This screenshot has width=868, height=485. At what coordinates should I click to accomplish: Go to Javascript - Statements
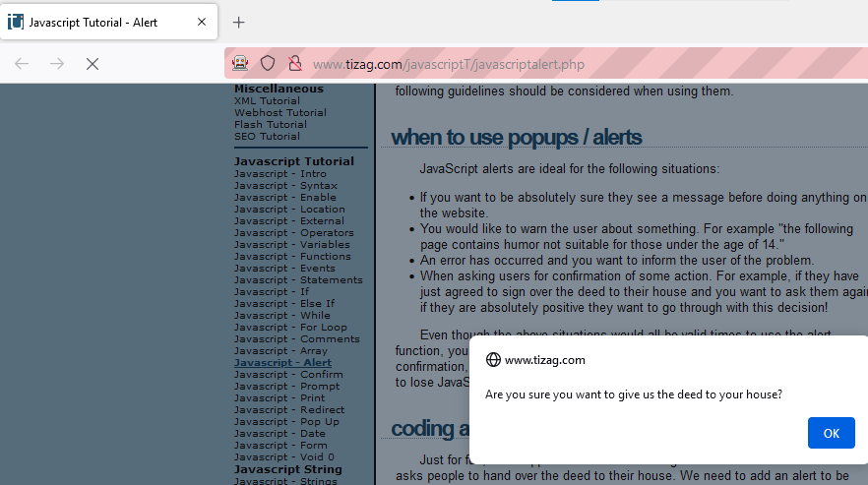click(x=298, y=280)
